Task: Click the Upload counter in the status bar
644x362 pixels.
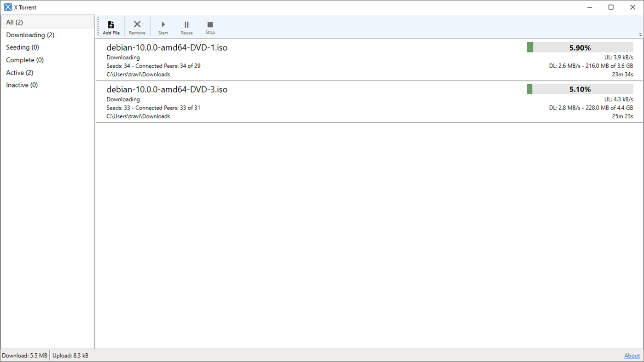Action: coord(70,355)
